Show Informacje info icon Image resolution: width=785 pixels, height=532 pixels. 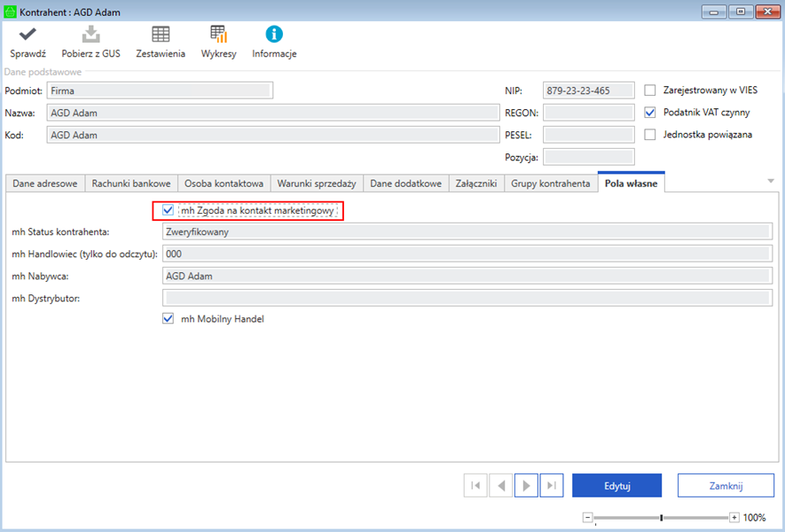point(274,35)
